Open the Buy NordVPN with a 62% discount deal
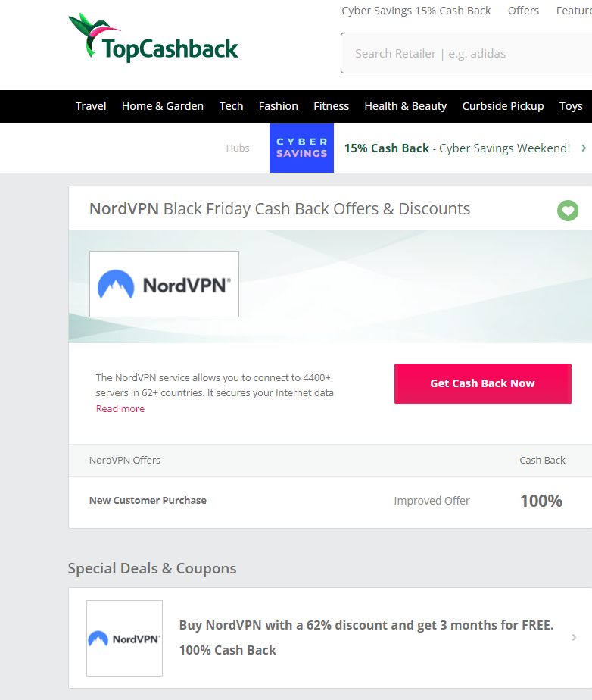Viewport: 592px width, 700px height. pos(366,625)
